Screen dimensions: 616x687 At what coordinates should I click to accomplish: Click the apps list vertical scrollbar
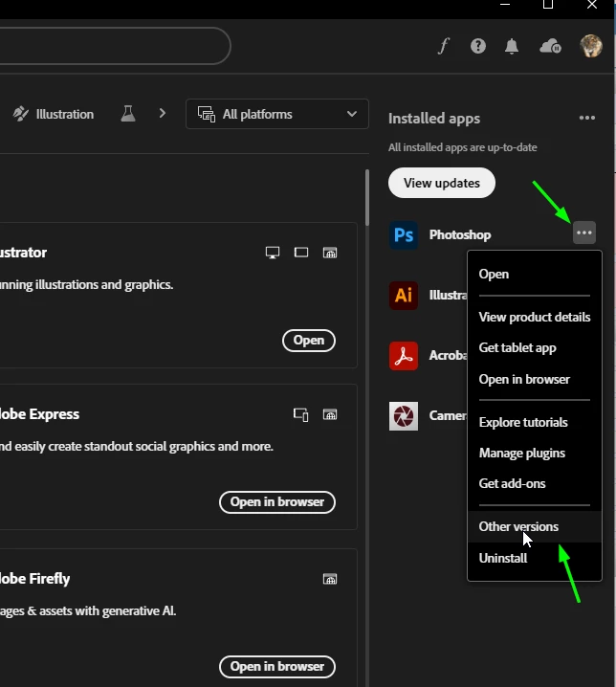coord(367,198)
